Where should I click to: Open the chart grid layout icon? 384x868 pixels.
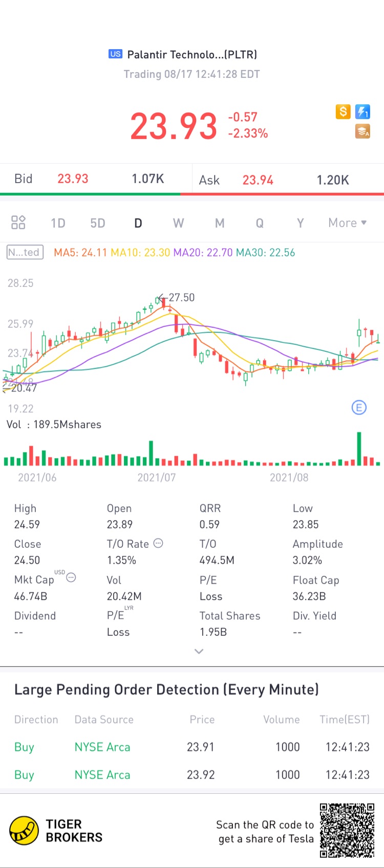tap(18, 222)
